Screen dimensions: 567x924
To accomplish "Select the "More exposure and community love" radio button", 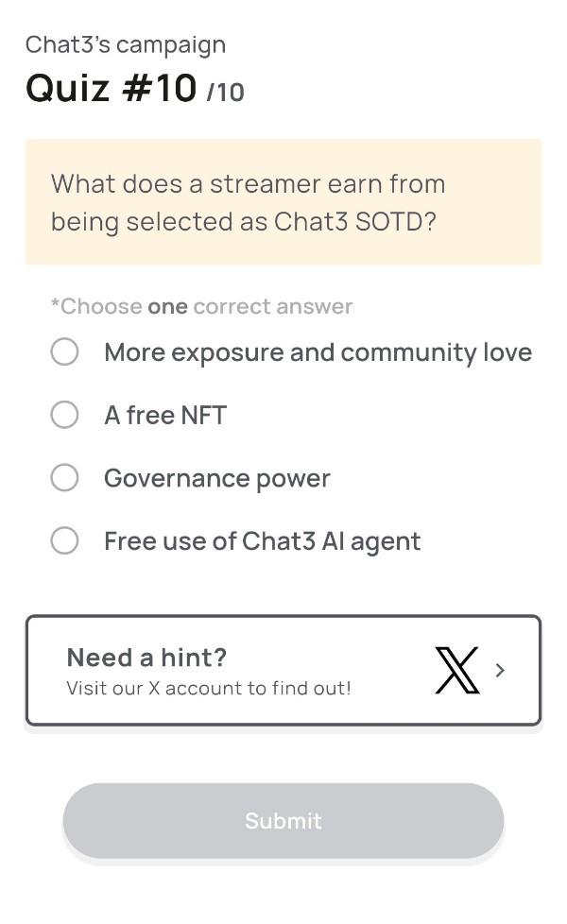I will coord(64,352).
